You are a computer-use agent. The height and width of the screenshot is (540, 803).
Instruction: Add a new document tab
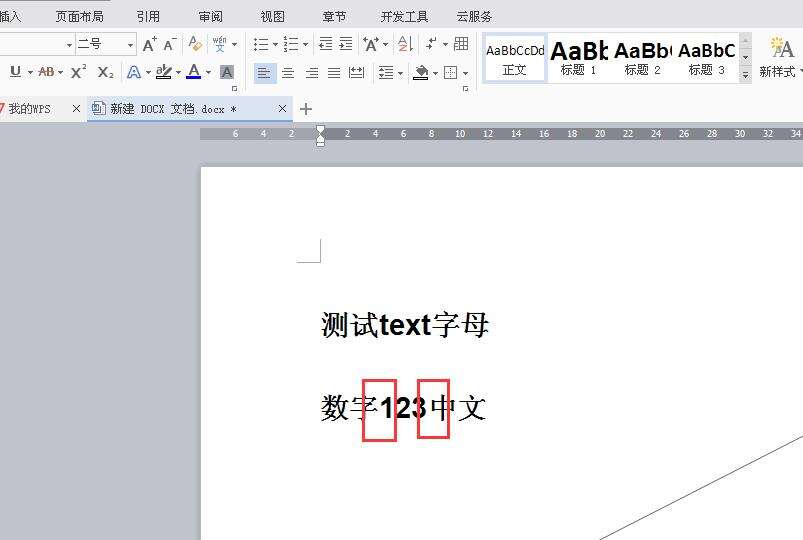click(x=306, y=109)
